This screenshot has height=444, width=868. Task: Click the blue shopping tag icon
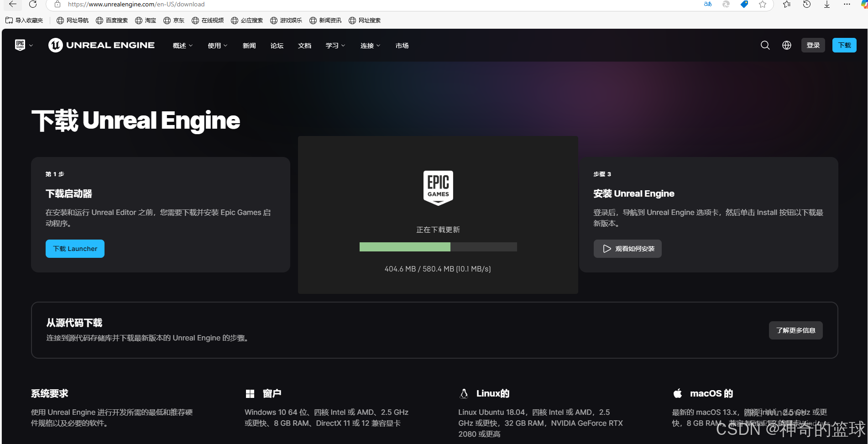tap(744, 4)
